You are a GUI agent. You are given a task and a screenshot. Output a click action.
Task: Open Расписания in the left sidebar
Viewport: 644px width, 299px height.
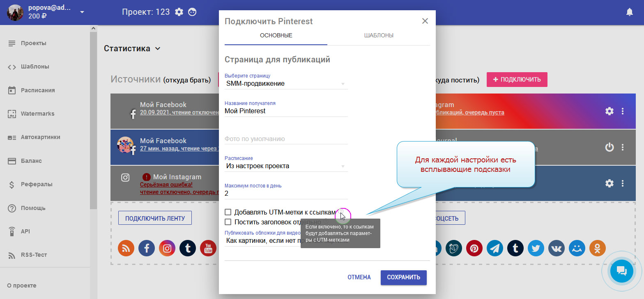(x=38, y=90)
